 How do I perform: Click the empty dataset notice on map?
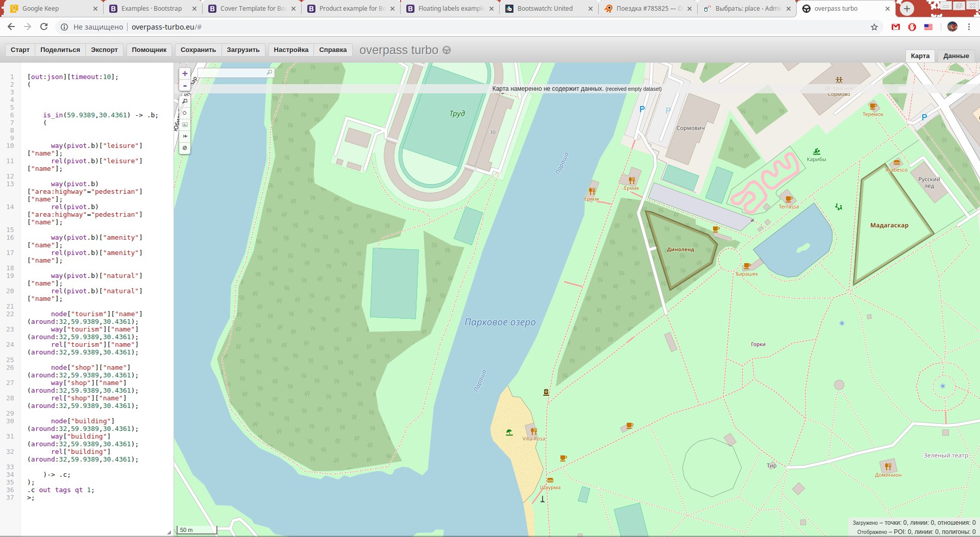point(577,89)
